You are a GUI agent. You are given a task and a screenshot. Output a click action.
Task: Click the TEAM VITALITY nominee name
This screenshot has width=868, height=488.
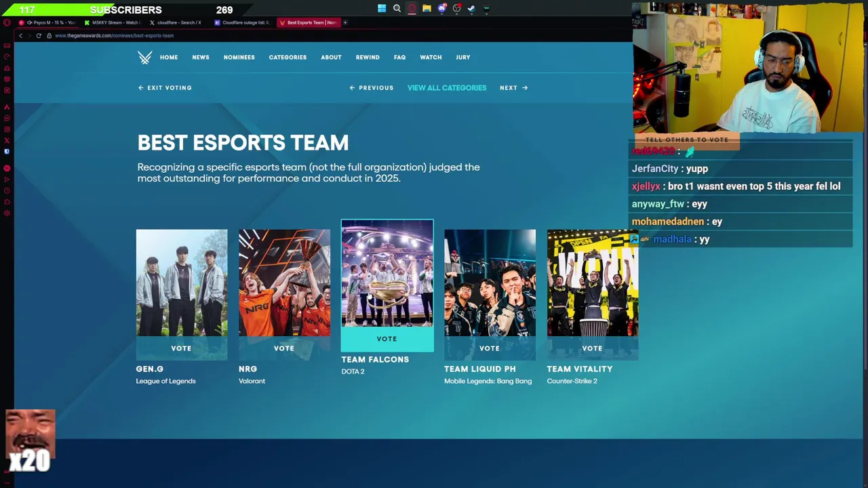point(580,369)
